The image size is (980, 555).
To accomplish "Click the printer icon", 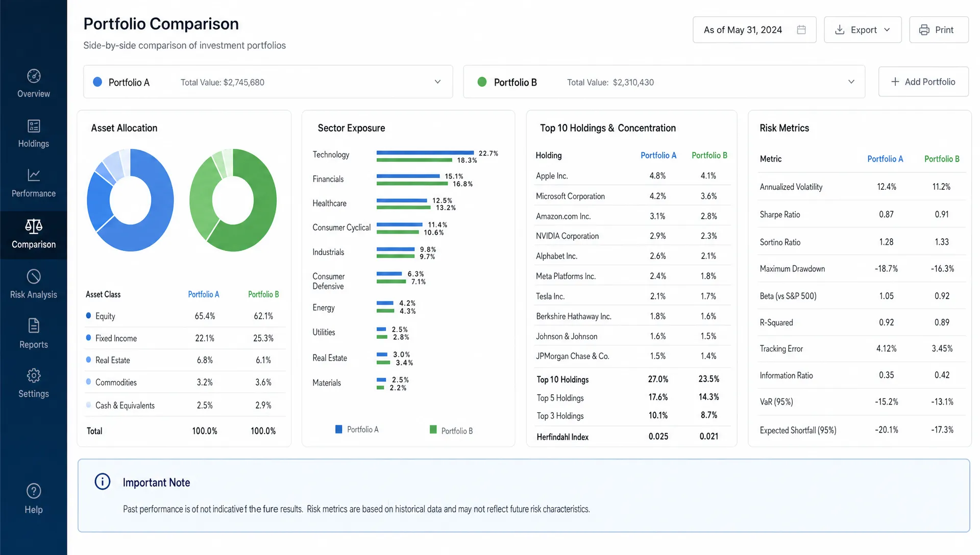I will tap(924, 30).
